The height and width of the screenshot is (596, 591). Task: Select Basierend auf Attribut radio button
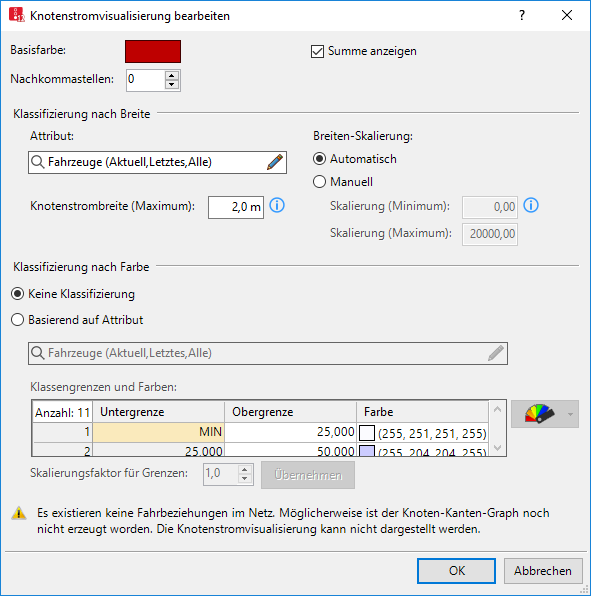[17, 320]
